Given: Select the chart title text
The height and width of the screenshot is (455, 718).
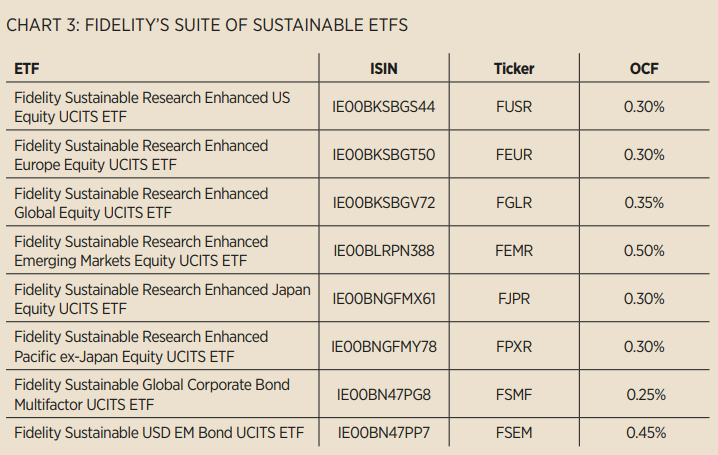Looking at the screenshot, I should coord(206,25).
